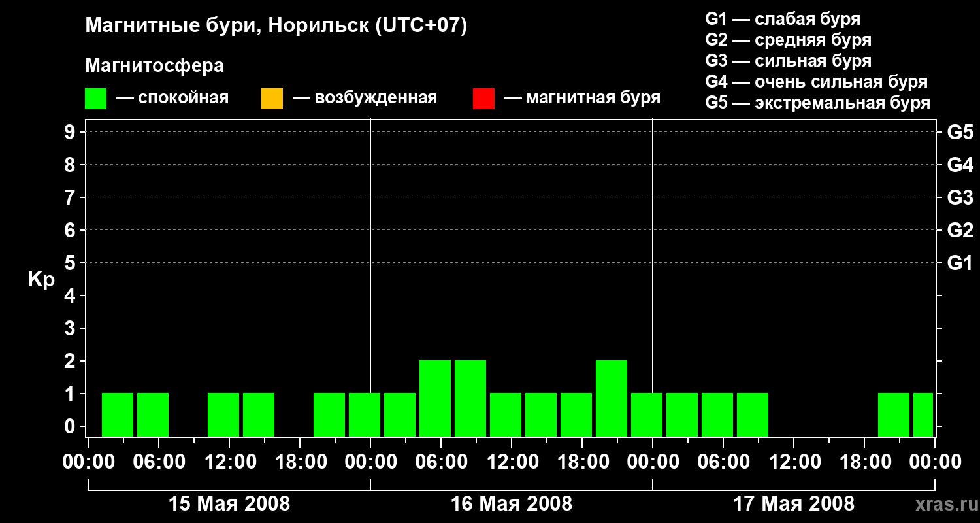Click the first green bar on 15 Мая
The image size is (980, 523).
point(118,414)
